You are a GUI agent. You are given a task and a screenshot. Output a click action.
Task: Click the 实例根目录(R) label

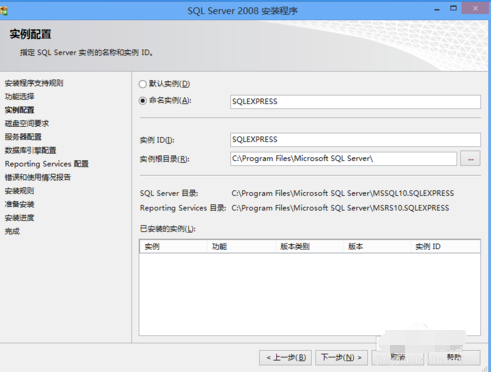(165, 159)
